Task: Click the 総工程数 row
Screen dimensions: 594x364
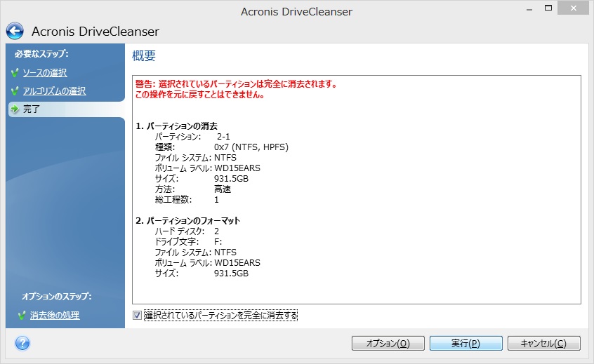Action: tap(187, 200)
